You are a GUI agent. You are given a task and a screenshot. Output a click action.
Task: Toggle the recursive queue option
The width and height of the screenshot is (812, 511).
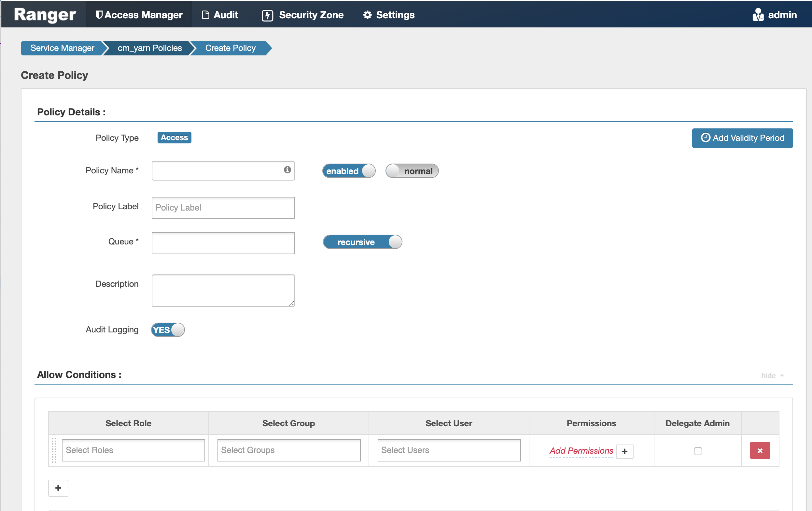pos(363,242)
